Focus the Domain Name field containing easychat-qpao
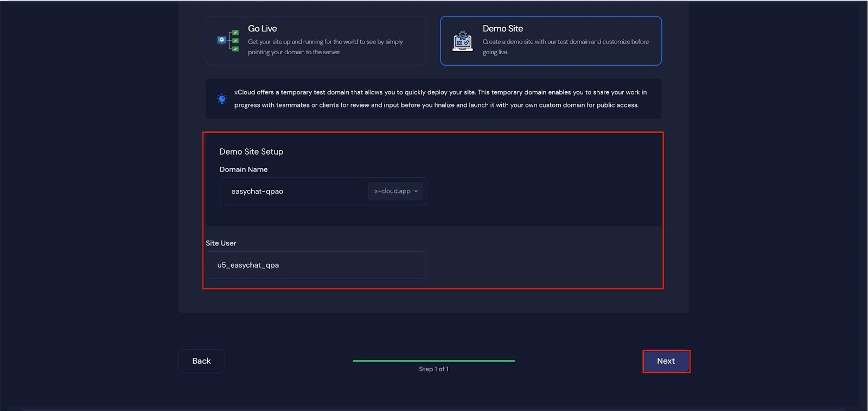Screen dimensions: 868x411 293,191
